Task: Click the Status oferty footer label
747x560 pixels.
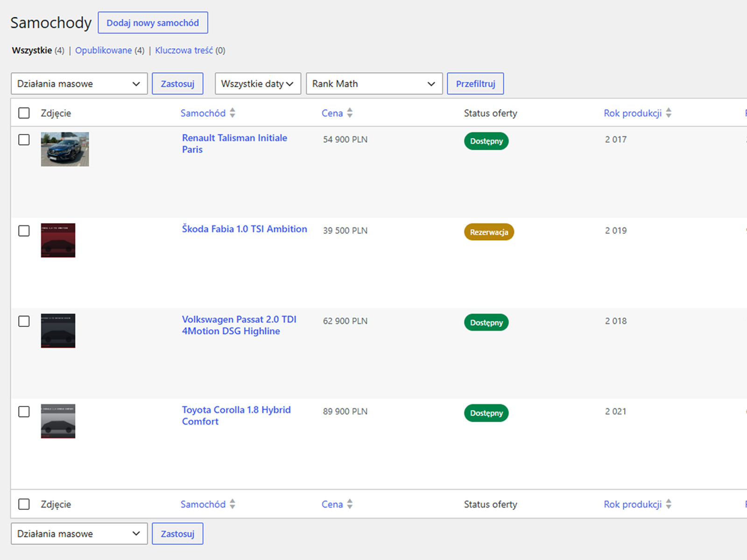Action: click(x=491, y=504)
